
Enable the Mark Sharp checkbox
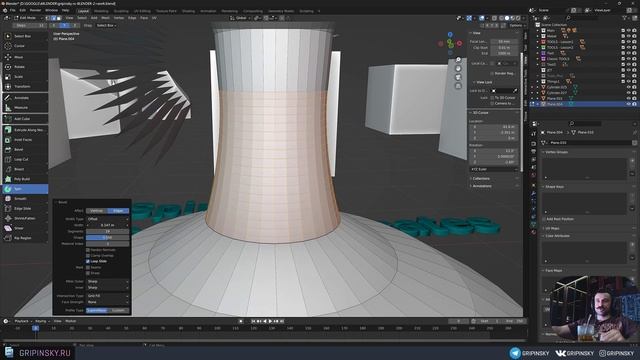[x=88, y=273]
